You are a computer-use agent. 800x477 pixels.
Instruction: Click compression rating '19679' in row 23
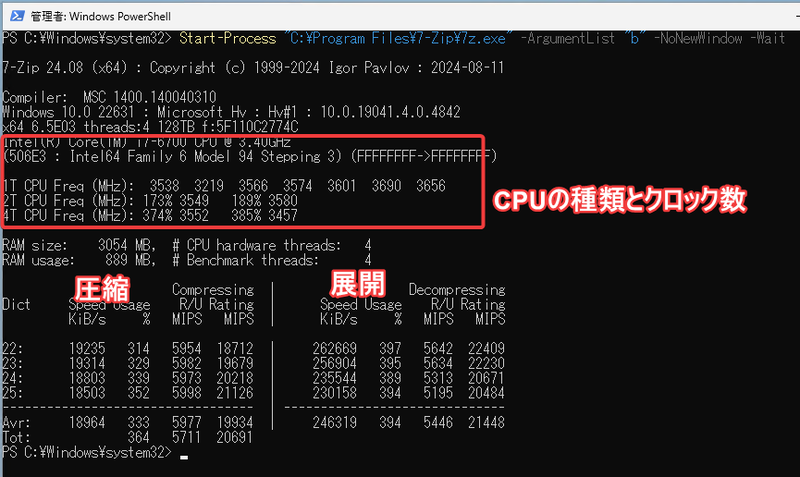pos(235,364)
